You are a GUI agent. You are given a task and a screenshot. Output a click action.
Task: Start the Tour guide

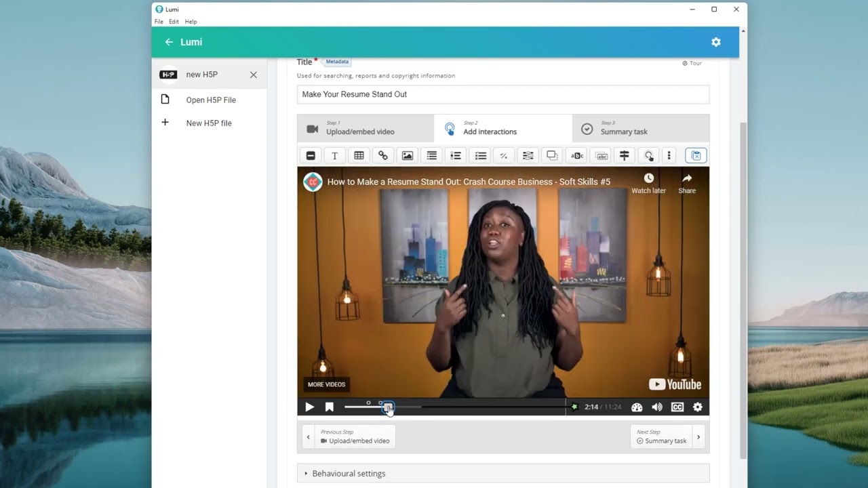point(692,63)
